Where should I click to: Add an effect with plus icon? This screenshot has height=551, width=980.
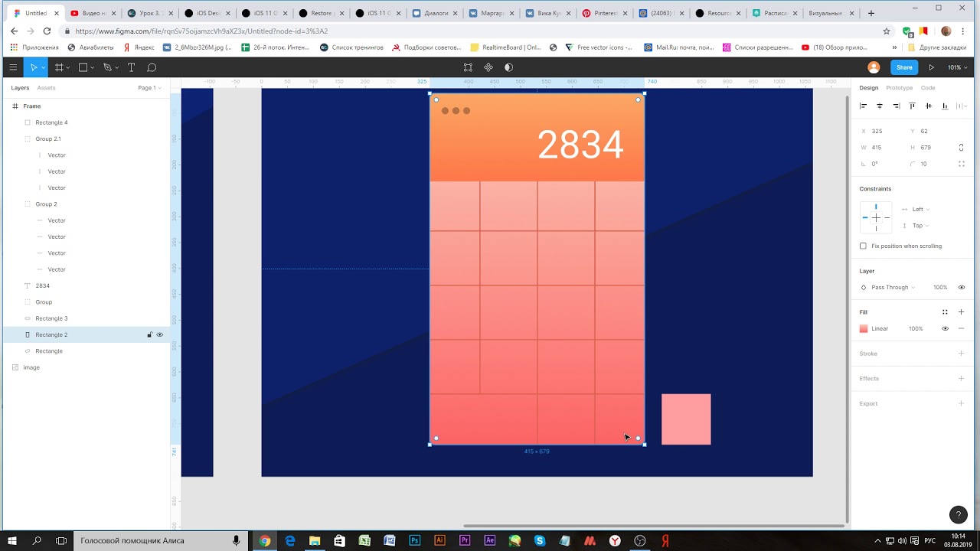coord(961,378)
